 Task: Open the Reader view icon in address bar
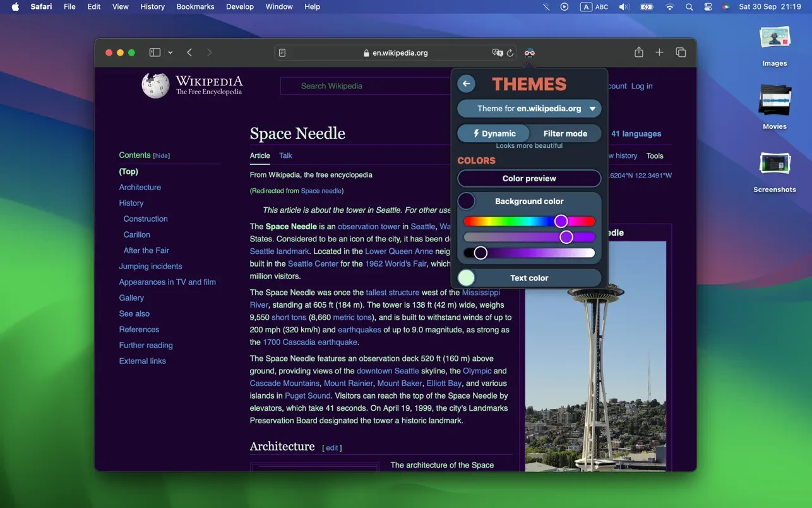(282, 53)
